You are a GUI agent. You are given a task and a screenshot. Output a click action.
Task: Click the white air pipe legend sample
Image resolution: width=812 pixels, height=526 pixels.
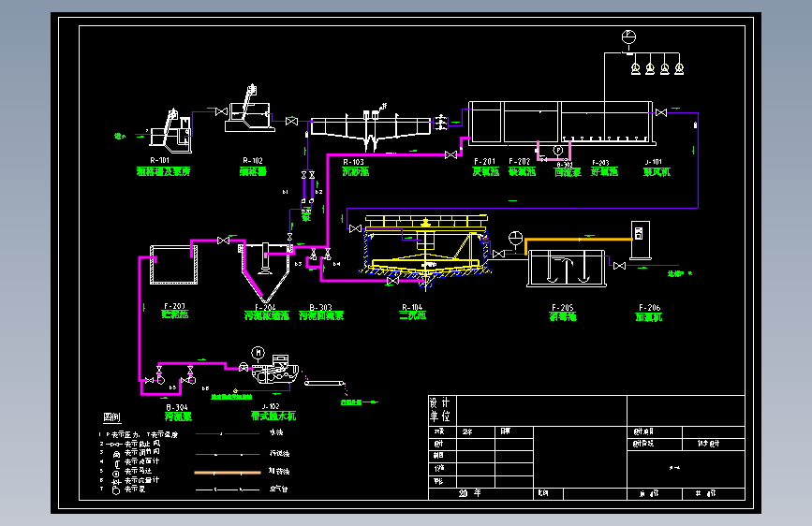(228, 489)
